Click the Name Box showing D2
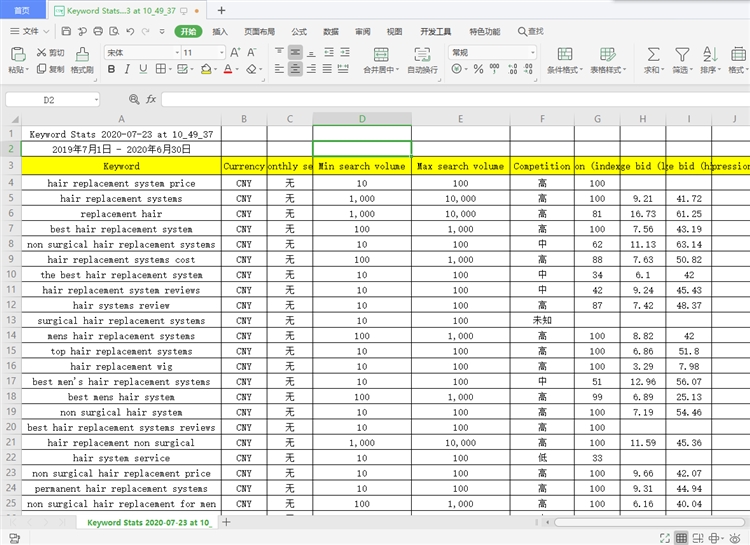This screenshot has width=750, height=545. (50, 100)
